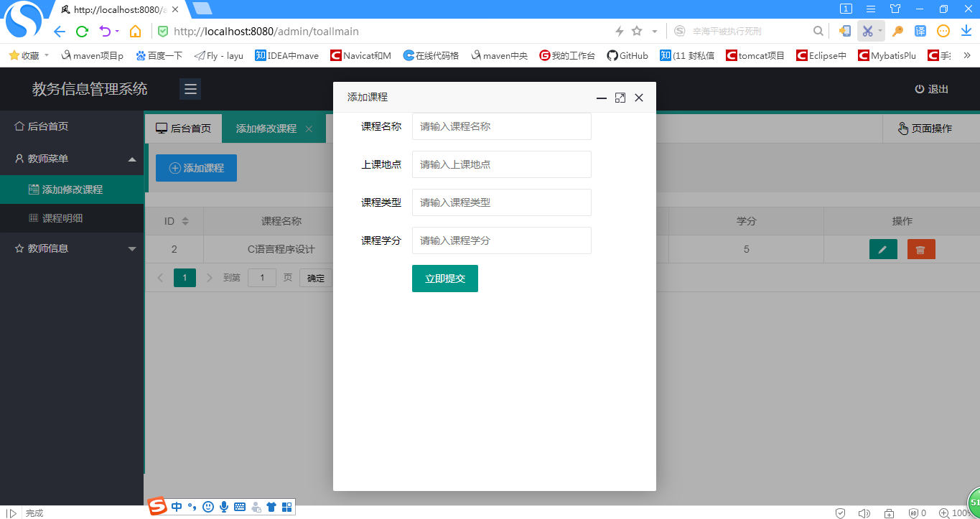
Task: Click the pagination next arrow
Action: point(210,278)
